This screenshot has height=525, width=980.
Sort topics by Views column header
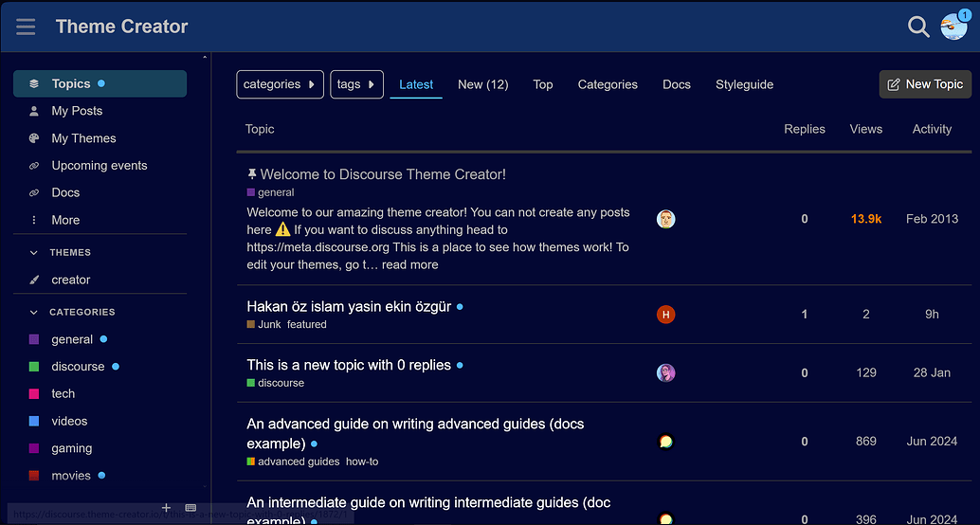coord(865,129)
